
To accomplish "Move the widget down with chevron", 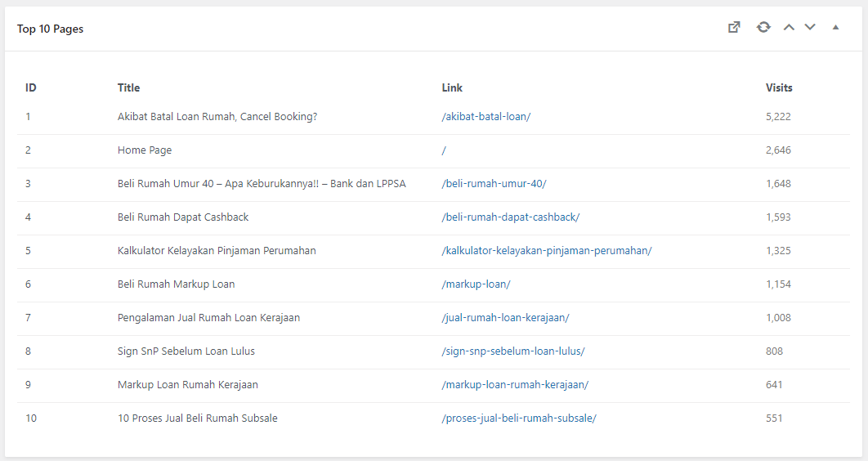I will click(x=810, y=27).
